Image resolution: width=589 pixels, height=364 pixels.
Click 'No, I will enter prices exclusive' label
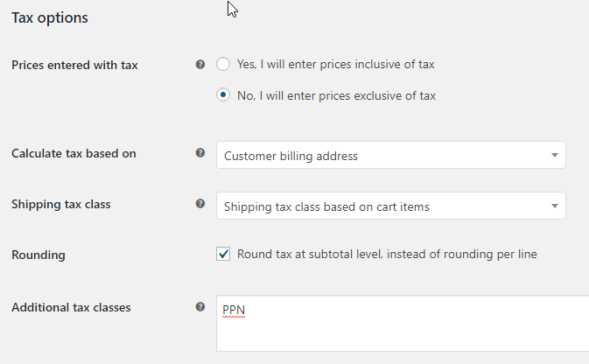click(x=337, y=95)
